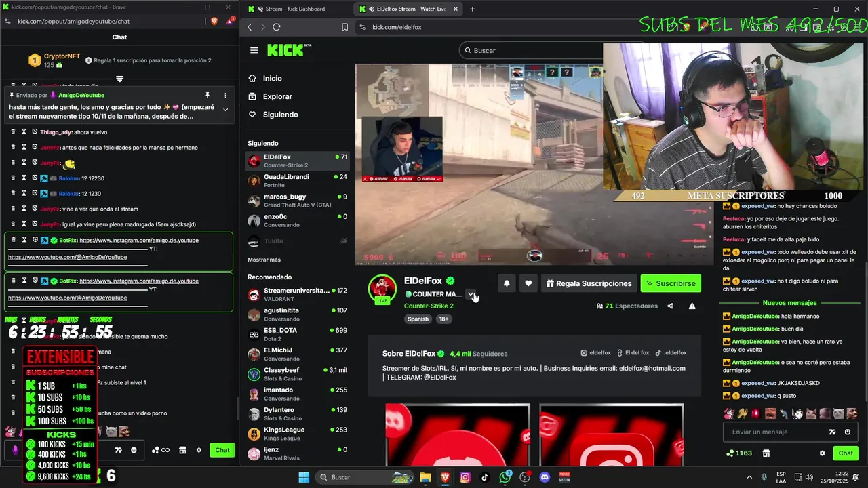Open the settings gear in the popout chat
The height and width of the screenshot is (488, 868).
coord(199,450)
